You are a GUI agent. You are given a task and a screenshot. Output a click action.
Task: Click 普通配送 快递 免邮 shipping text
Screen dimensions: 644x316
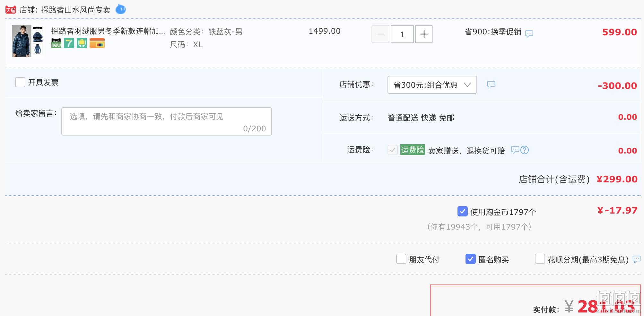(x=421, y=118)
